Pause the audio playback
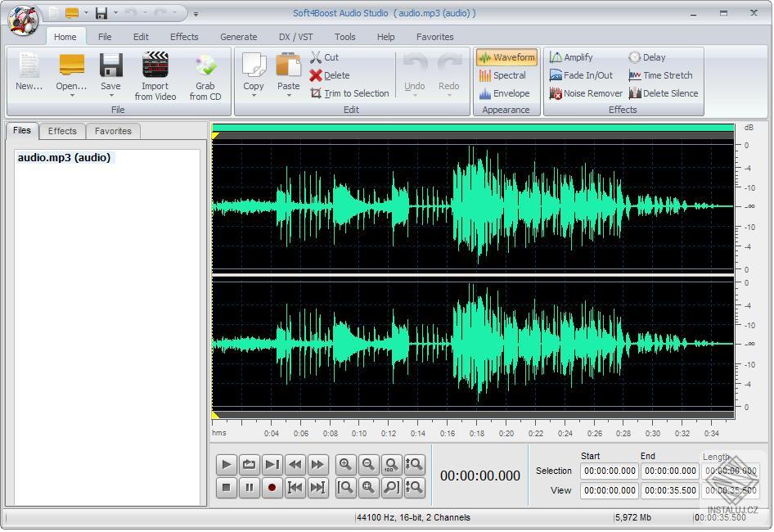The image size is (774, 532). point(250,488)
